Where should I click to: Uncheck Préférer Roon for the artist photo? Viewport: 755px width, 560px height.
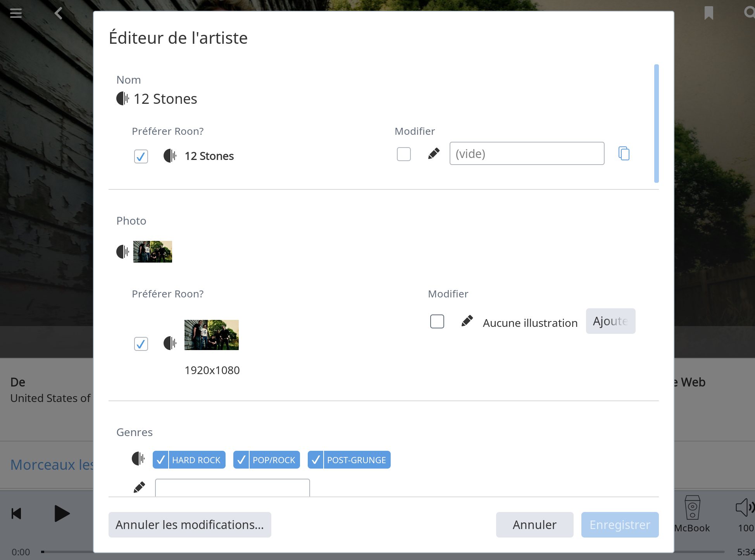[141, 344]
